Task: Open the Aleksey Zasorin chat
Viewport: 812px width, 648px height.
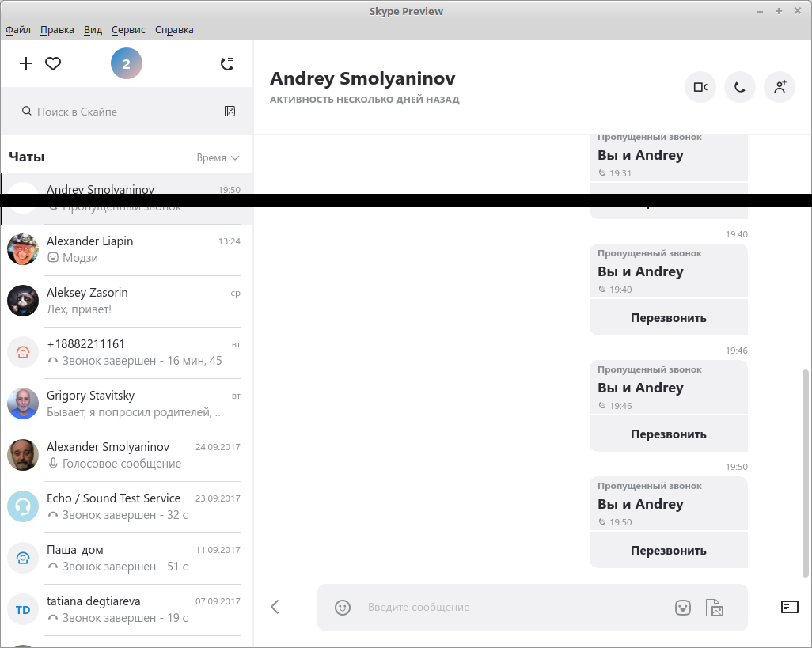Action: [x=127, y=301]
